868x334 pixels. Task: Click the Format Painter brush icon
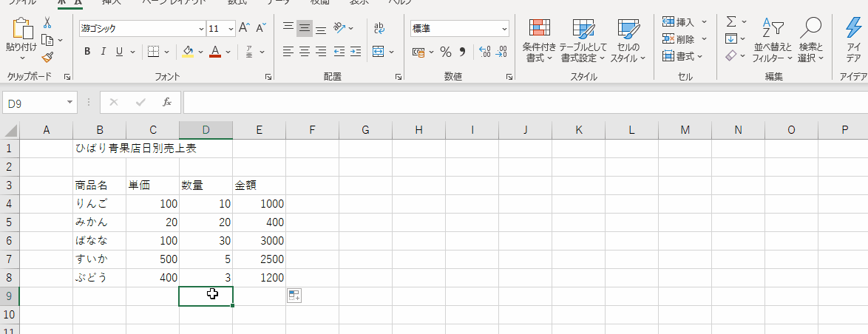pos(47,57)
